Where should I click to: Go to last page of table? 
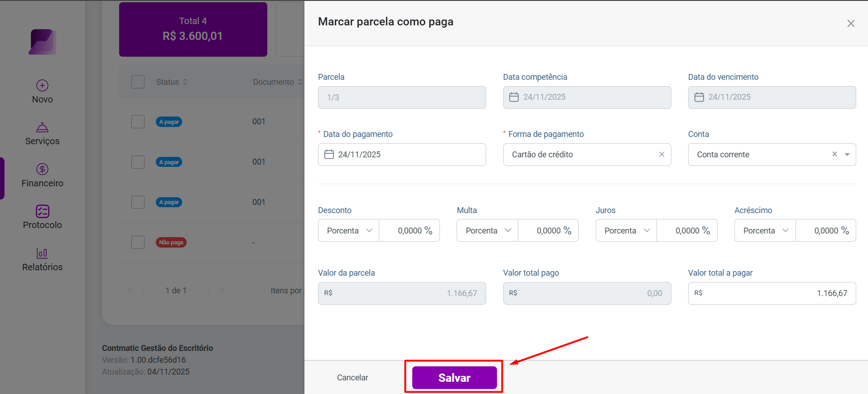(x=222, y=291)
